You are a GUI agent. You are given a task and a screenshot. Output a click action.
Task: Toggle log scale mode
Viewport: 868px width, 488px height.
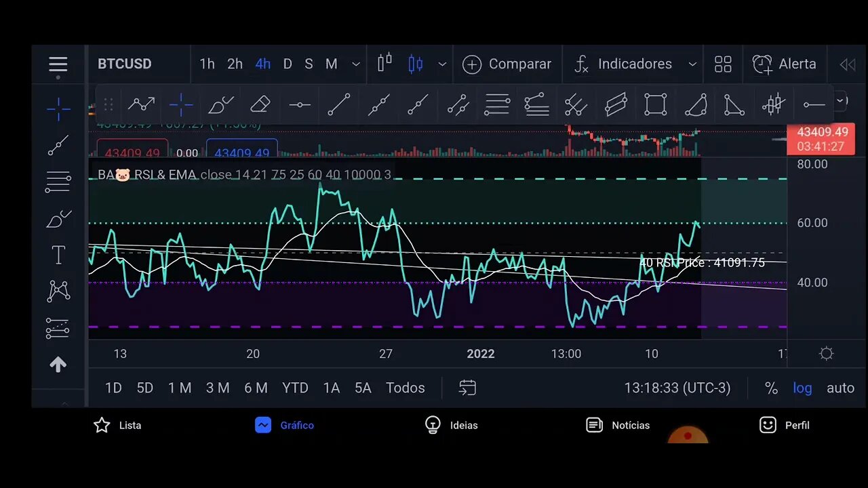[802, 388]
